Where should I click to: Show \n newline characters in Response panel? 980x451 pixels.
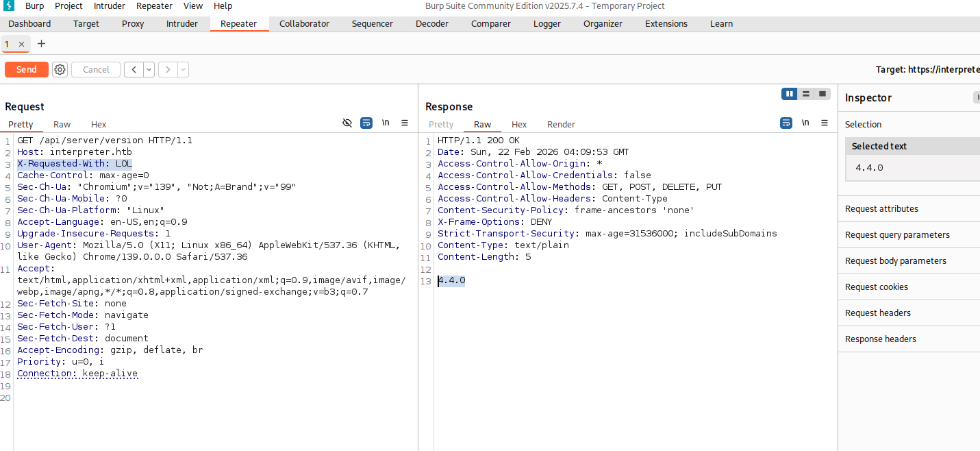[805, 123]
